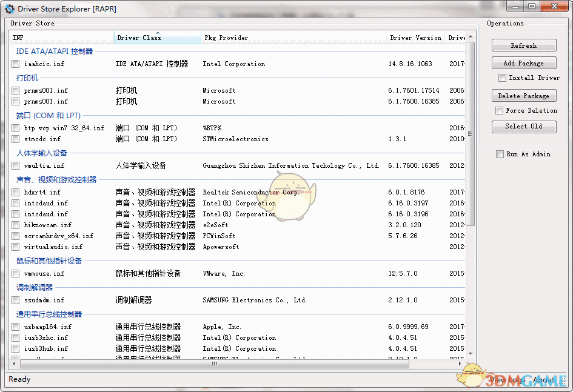Click Select Old button
Screen dimensions: 573x392
(523, 126)
